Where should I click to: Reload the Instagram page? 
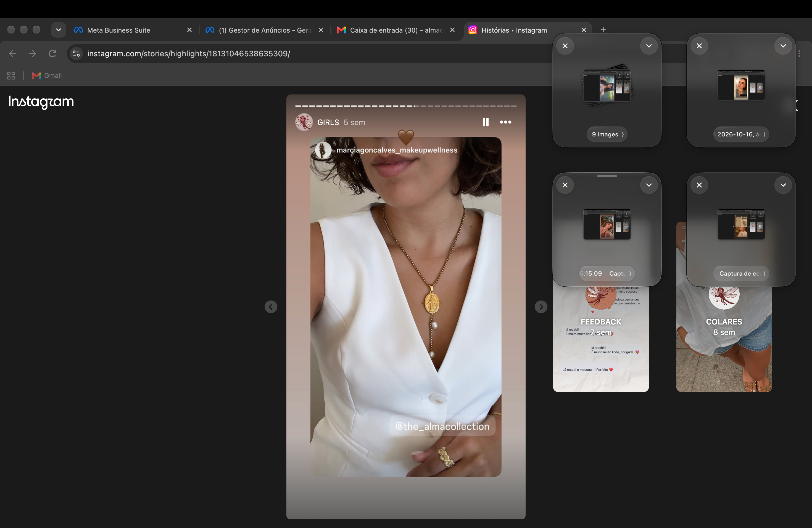[52, 54]
